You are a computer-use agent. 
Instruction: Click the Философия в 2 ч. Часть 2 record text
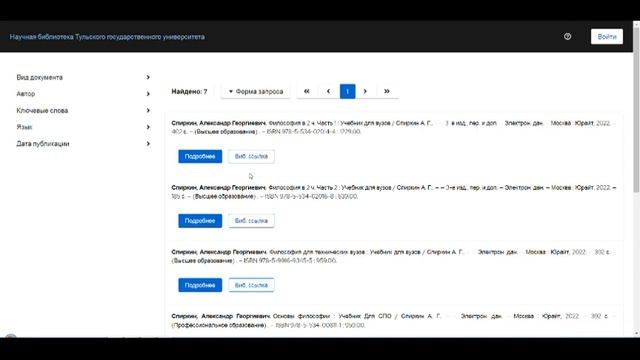tap(393, 192)
